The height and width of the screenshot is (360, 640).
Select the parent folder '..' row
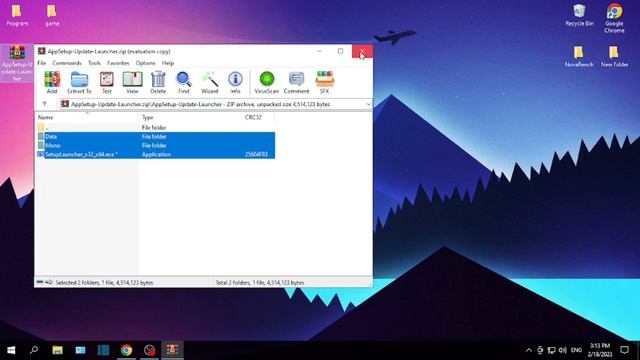(156, 128)
